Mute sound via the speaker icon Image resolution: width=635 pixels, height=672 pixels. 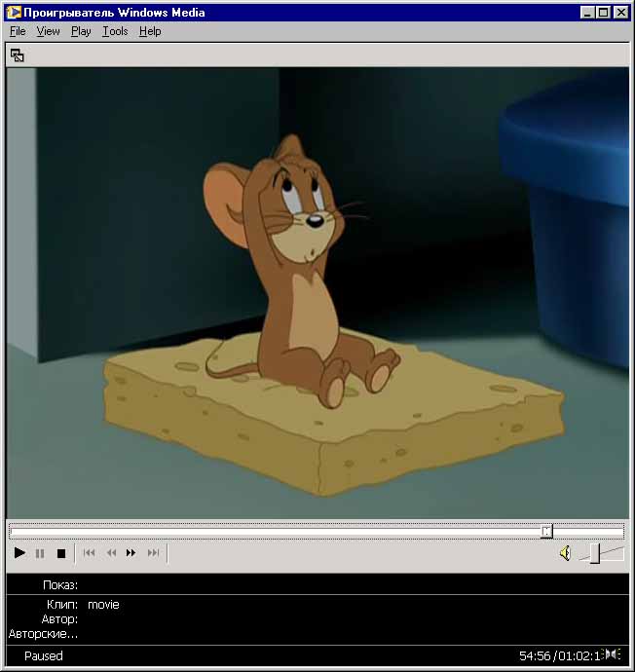566,553
